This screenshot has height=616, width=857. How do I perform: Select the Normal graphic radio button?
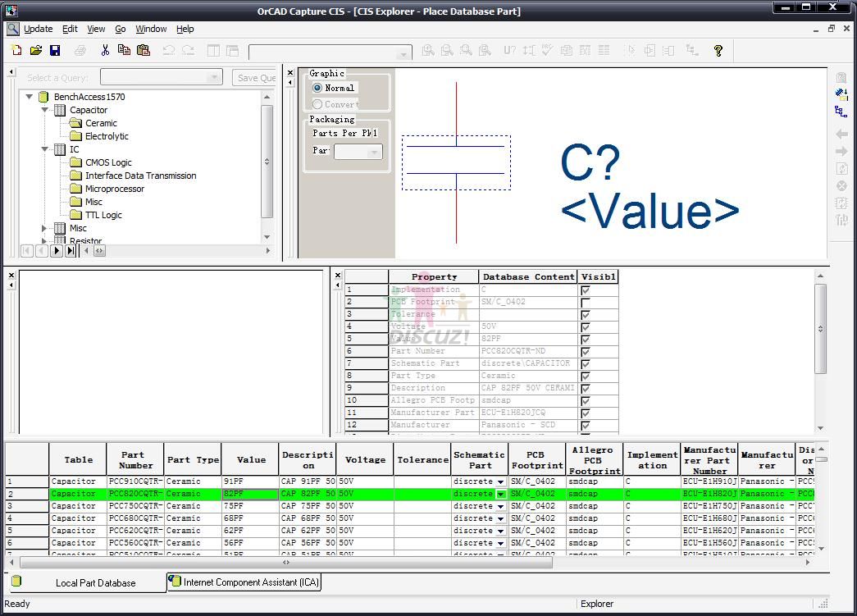click(x=318, y=88)
